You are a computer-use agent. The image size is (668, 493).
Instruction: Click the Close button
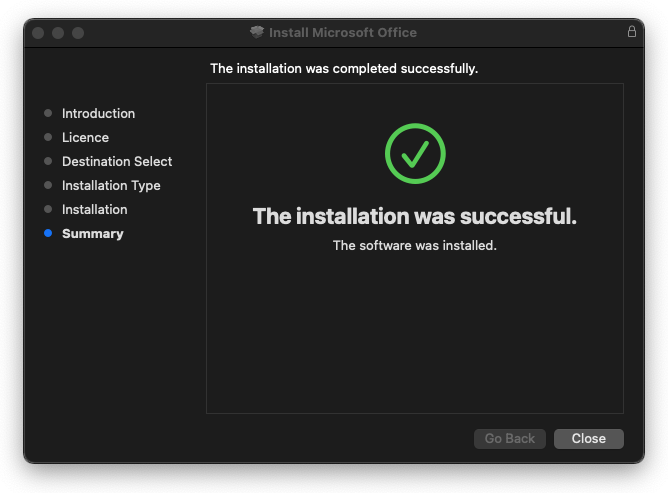589,439
